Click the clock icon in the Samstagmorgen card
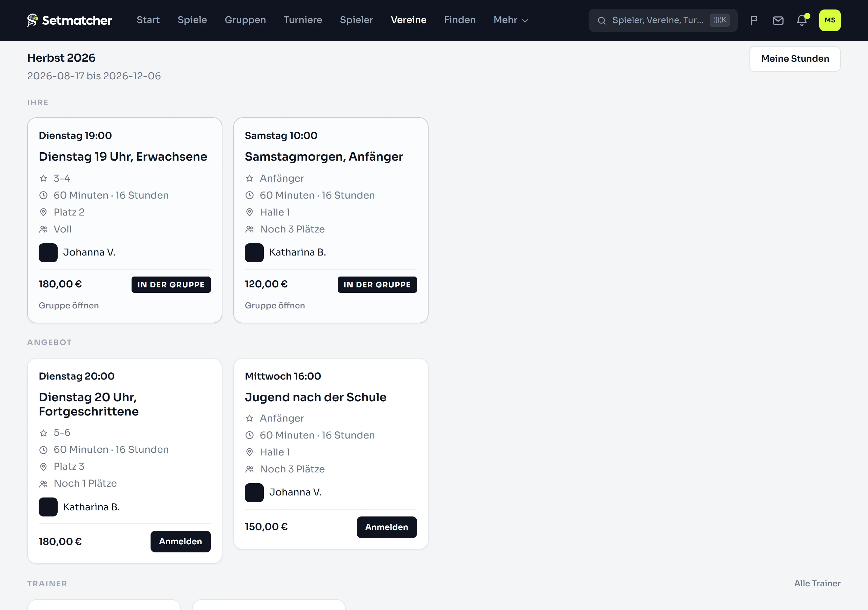The image size is (868, 610). click(x=250, y=196)
